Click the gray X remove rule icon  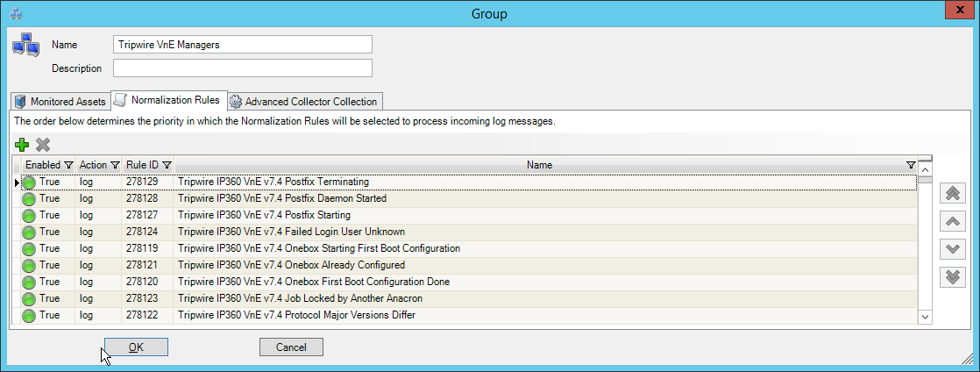[x=42, y=145]
